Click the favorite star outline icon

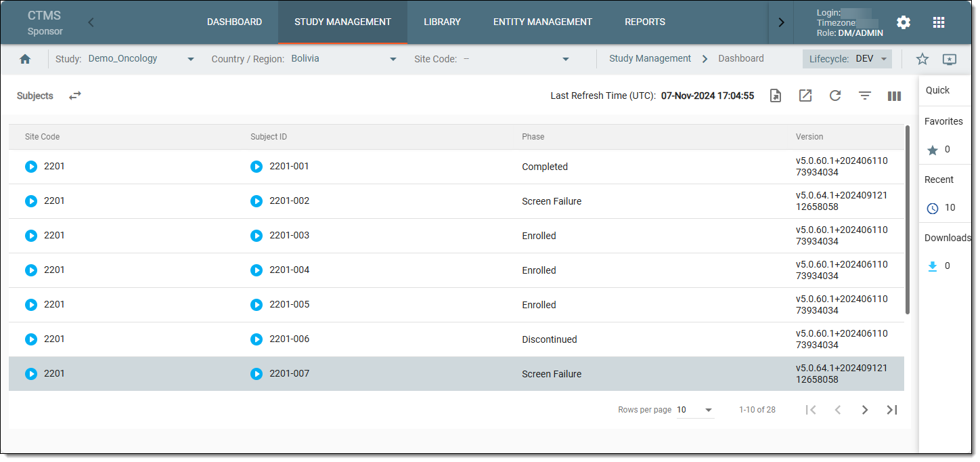pyautogui.click(x=922, y=59)
